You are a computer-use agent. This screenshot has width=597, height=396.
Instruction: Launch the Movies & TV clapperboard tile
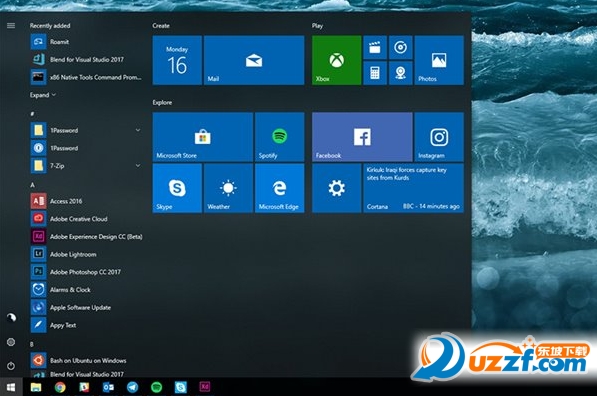click(375, 48)
